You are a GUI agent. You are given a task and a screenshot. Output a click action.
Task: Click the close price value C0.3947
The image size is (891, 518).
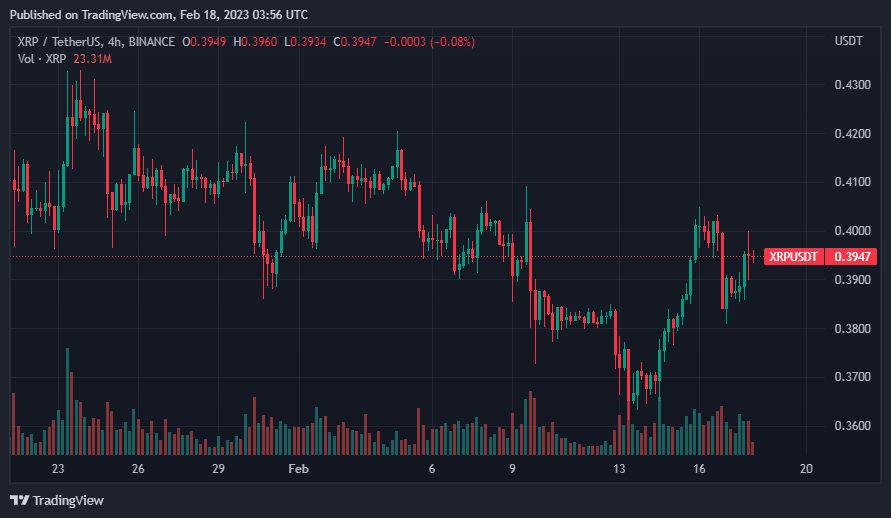357,41
